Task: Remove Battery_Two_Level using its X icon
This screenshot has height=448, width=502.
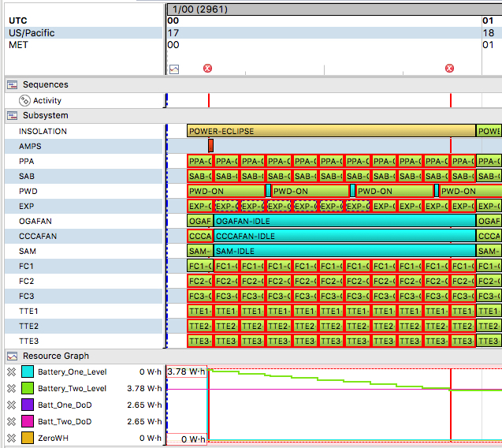Action: click(10, 388)
